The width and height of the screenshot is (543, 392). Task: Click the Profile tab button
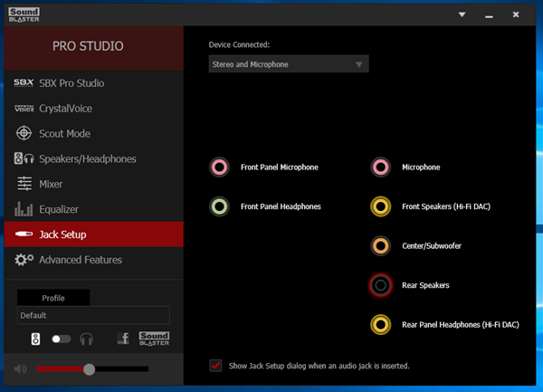point(53,298)
